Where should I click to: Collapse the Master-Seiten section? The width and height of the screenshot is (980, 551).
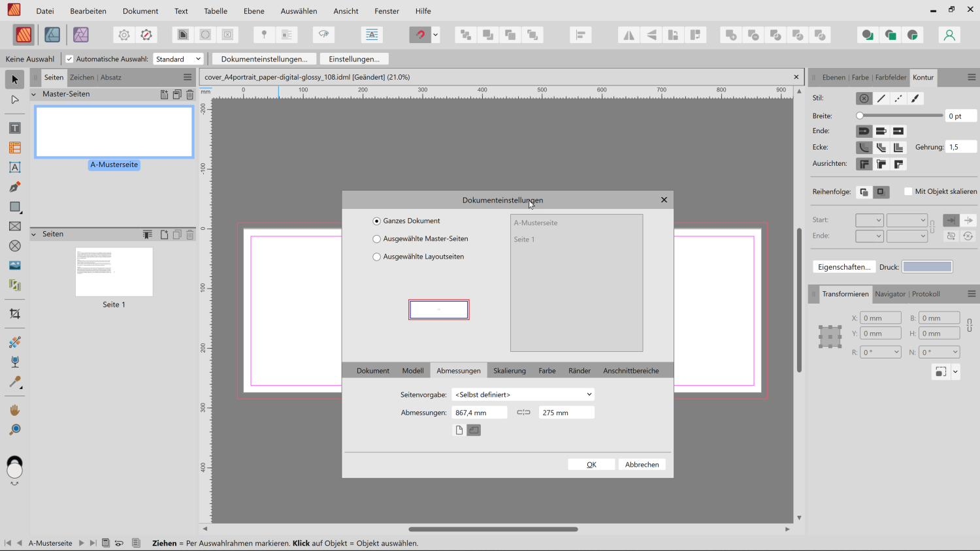34,94
